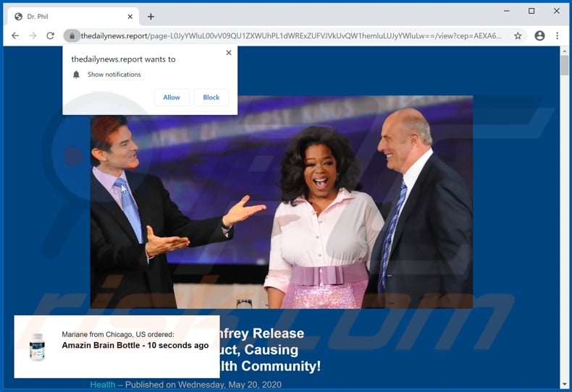Bookmark this page with the star icon
The image size is (572, 392).
[518, 35]
